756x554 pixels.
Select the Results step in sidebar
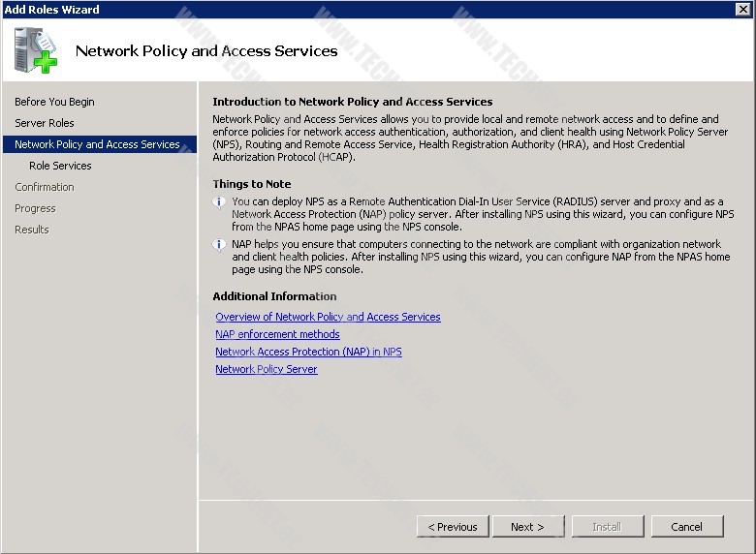(x=31, y=230)
